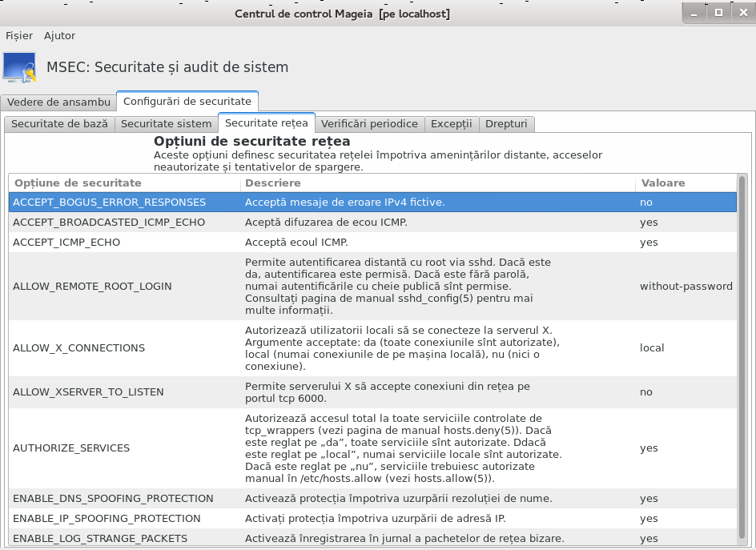Open the Securitate sistem tab
This screenshot has height=550, width=756.
coord(166,124)
